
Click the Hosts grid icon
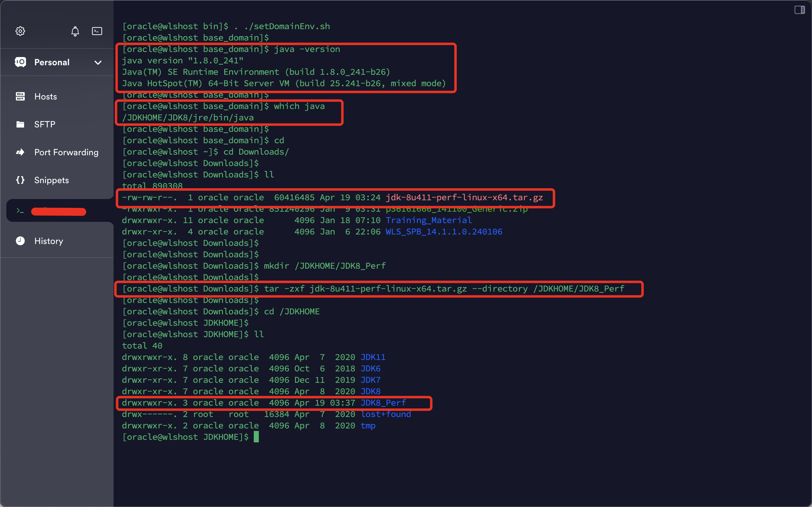(x=20, y=97)
